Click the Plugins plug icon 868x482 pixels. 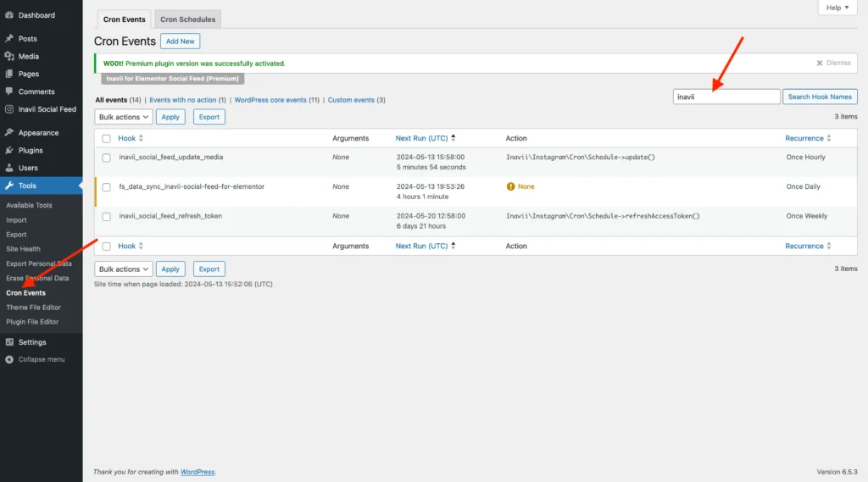(8, 150)
